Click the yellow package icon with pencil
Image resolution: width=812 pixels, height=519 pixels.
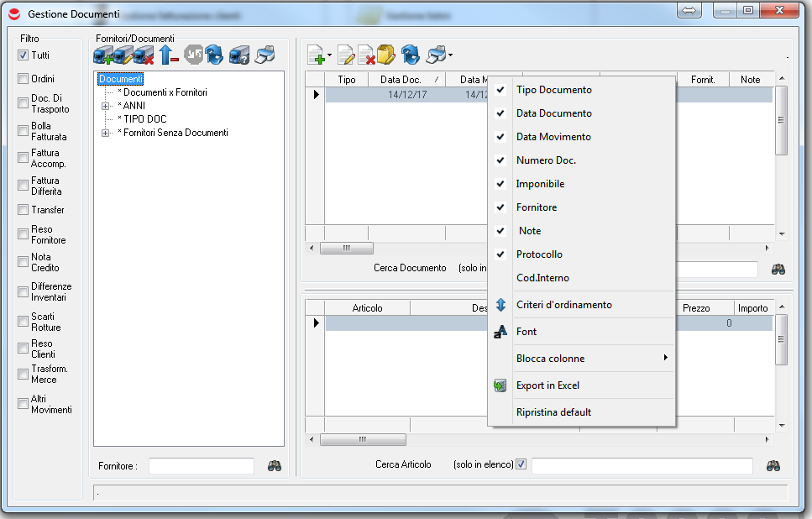coord(385,55)
